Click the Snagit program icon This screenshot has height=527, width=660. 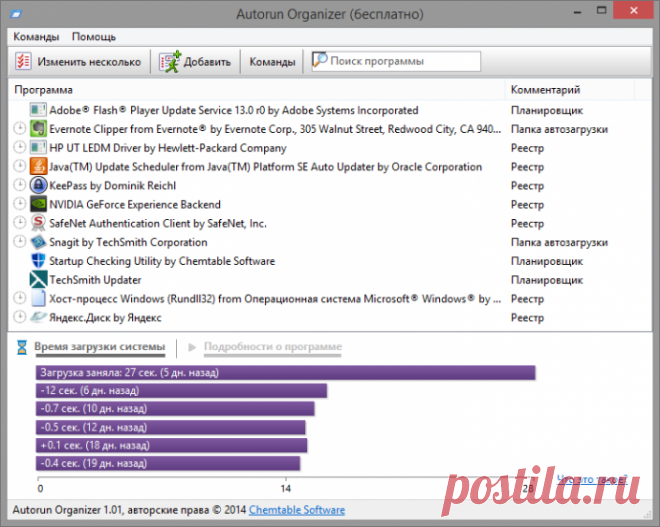pos(38,242)
